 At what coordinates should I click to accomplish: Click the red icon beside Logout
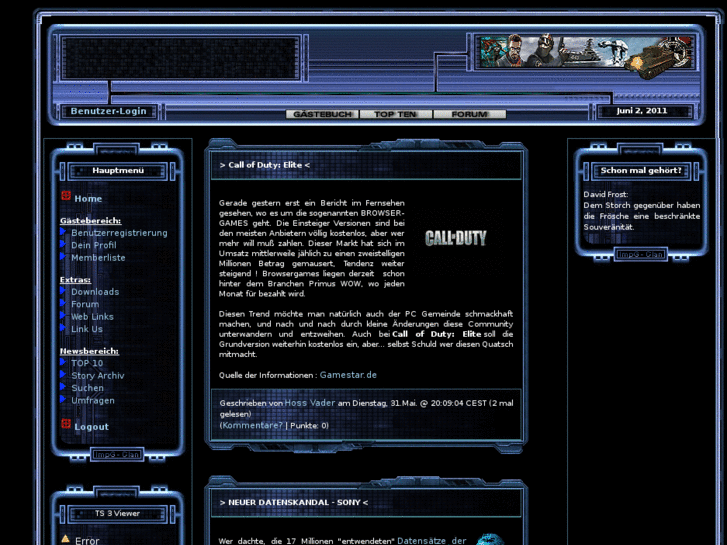66,424
